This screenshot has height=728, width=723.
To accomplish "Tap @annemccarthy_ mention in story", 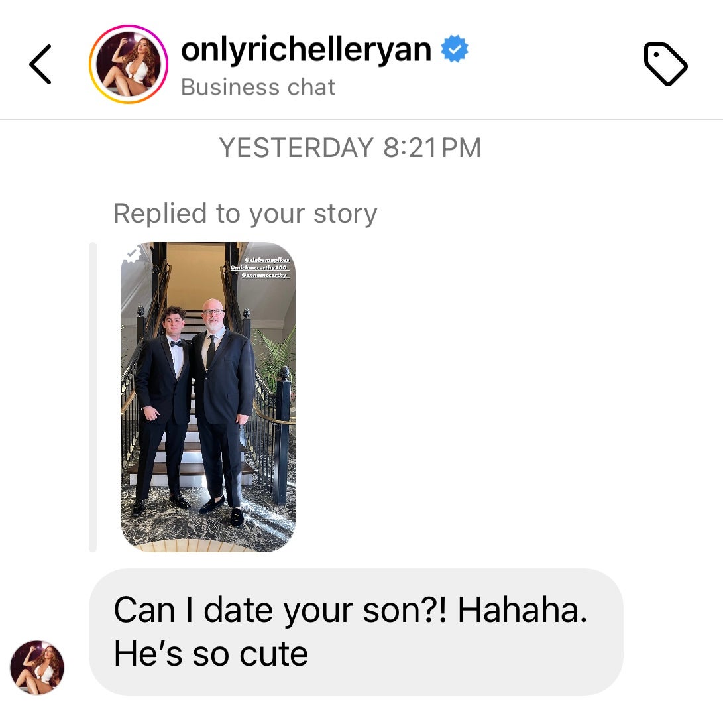I will [x=266, y=275].
